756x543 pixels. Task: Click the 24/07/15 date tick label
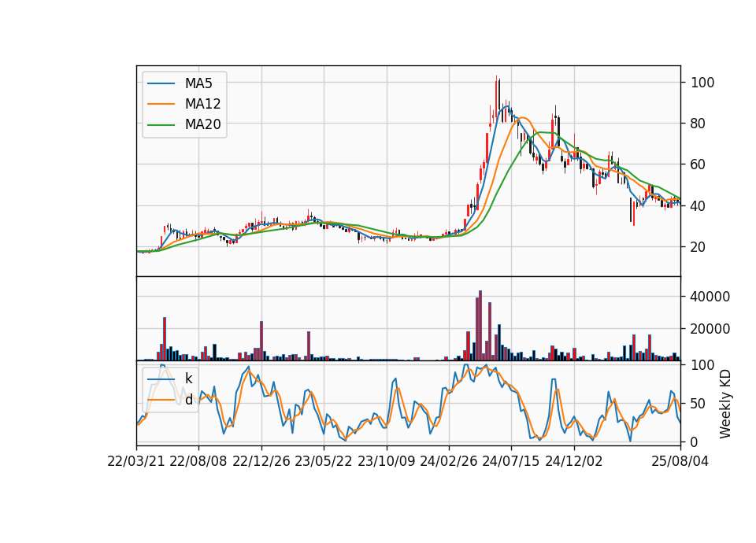(x=511, y=461)
